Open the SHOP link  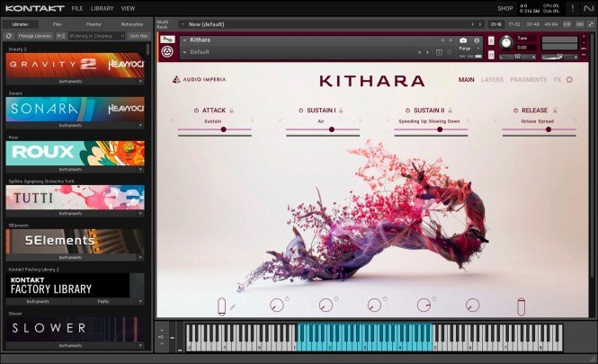point(504,8)
